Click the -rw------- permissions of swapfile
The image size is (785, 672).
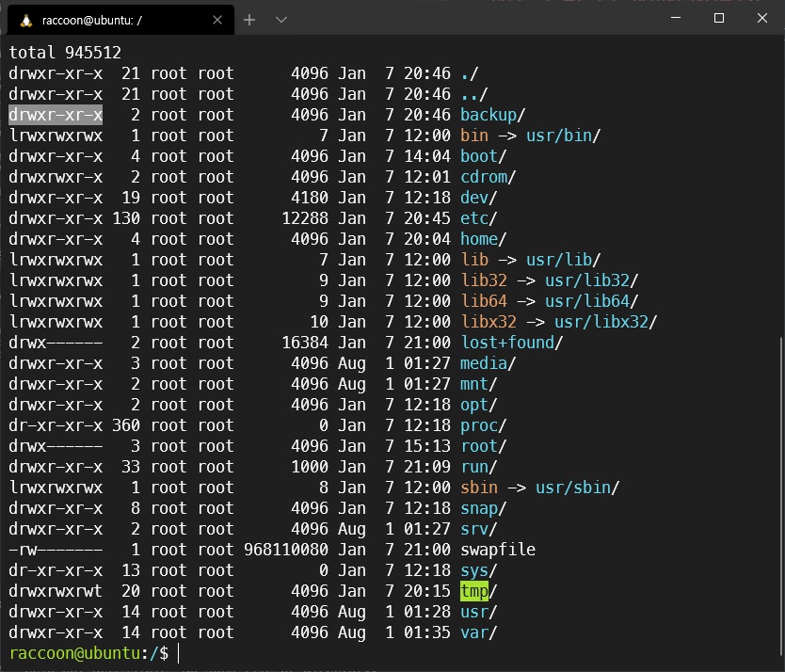pyautogui.click(x=56, y=550)
